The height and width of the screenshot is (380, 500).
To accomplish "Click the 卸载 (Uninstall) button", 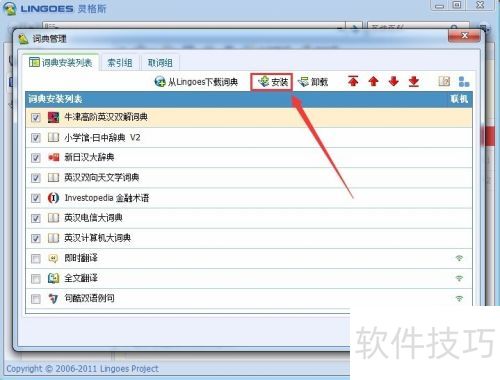I will click(313, 82).
